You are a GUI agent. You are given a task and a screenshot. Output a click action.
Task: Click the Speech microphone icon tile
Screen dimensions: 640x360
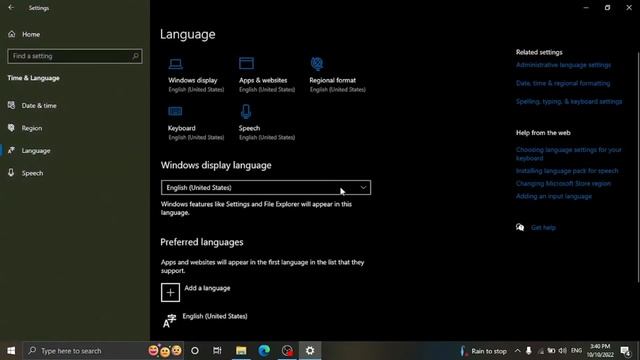pos(246,111)
